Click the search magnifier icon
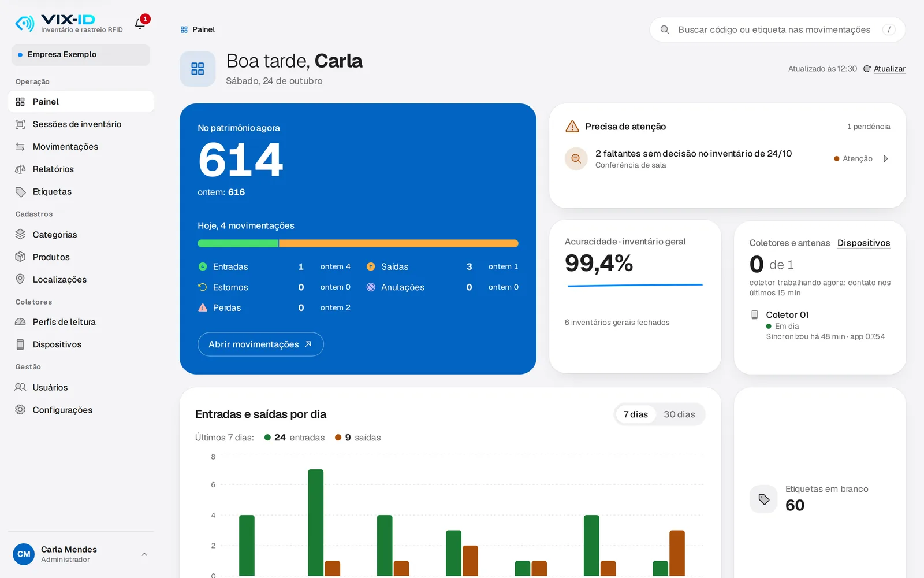The width and height of the screenshot is (924, 578). pos(665,29)
